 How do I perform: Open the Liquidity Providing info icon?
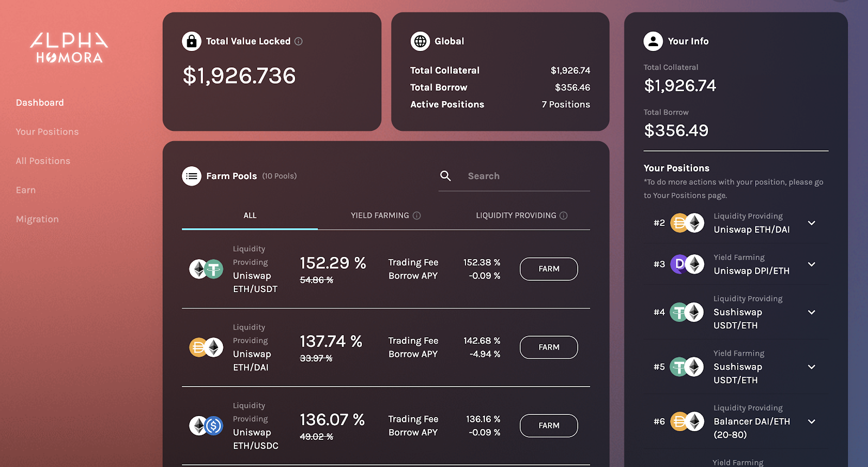(564, 216)
